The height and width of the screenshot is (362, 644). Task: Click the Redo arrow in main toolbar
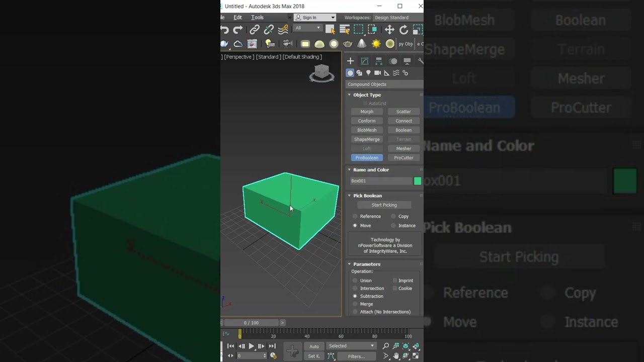238,30
